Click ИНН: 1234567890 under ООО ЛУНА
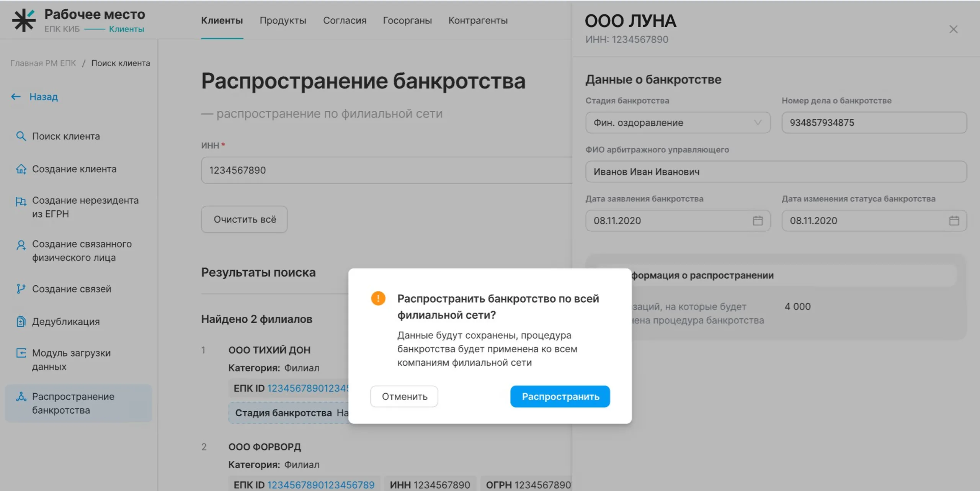 click(x=627, y=39)
